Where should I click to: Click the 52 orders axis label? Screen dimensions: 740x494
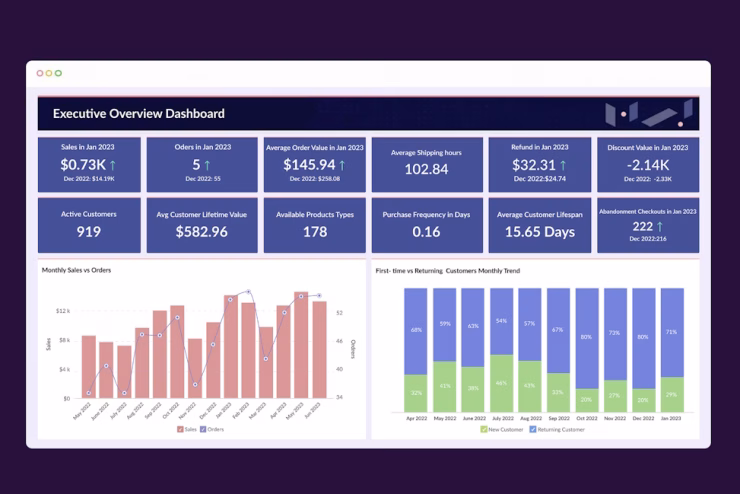point(339,313)
